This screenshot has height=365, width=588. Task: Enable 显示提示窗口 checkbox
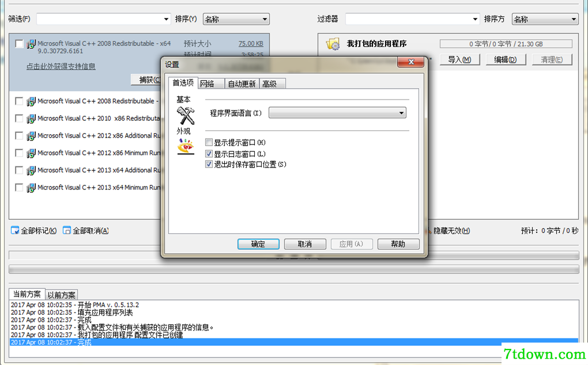209,142
